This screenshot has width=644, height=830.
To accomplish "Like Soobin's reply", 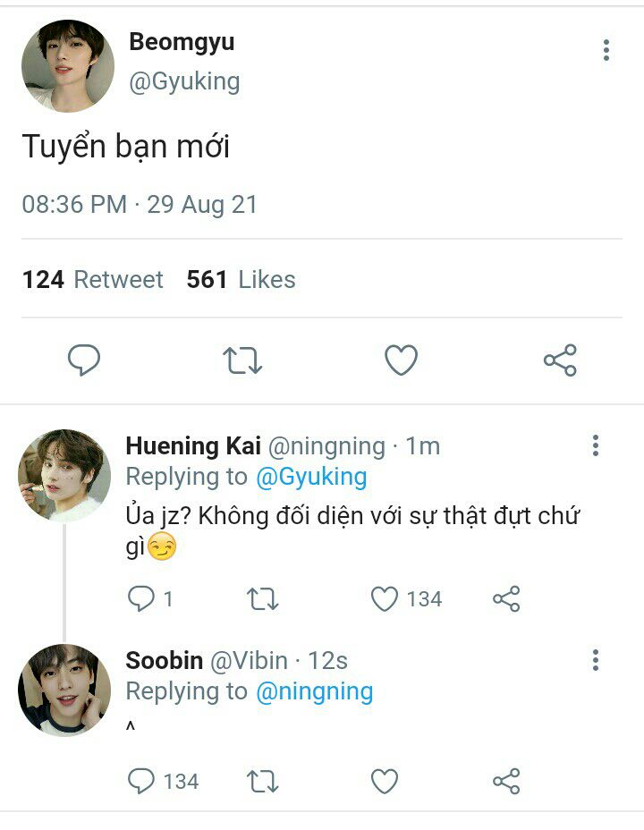I will point(385,781).
